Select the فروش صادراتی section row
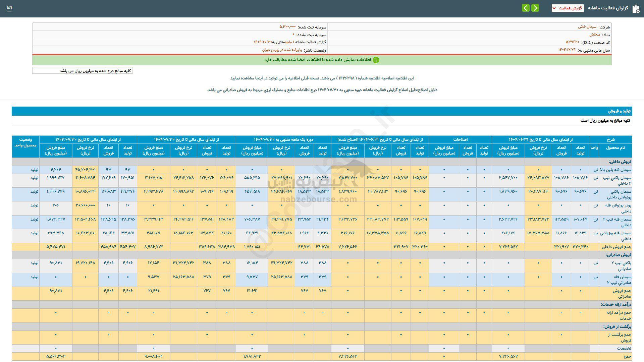 [618, 255]
